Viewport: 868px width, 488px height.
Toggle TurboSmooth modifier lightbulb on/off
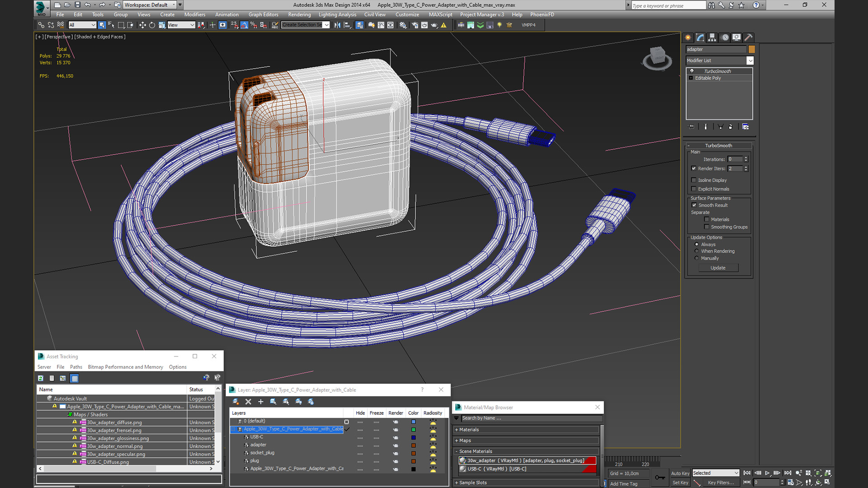(692, 71)
